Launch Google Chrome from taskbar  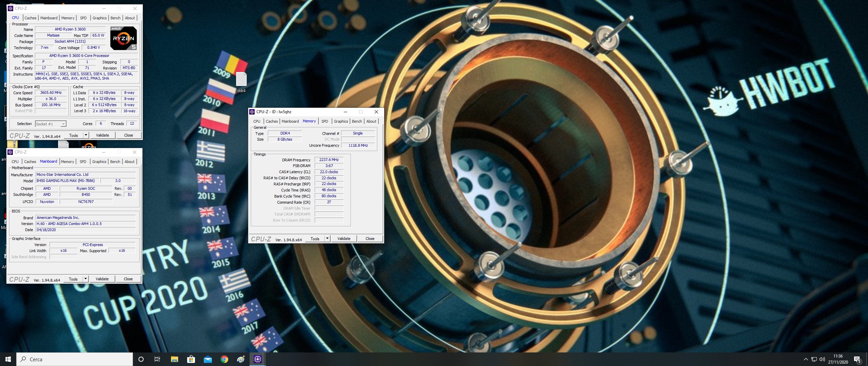coord(224,359)
